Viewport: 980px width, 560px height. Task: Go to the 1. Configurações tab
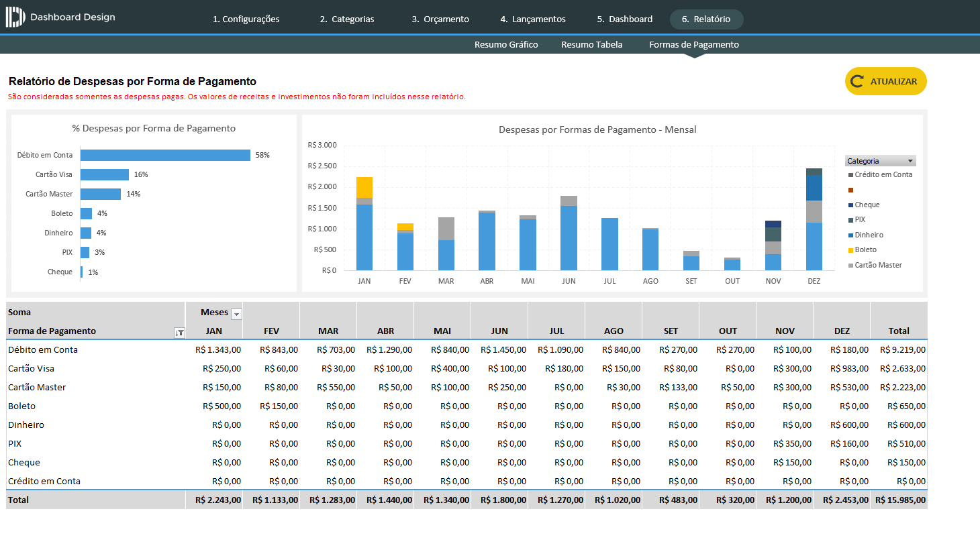pyautogui.click(x=246, y=19)
